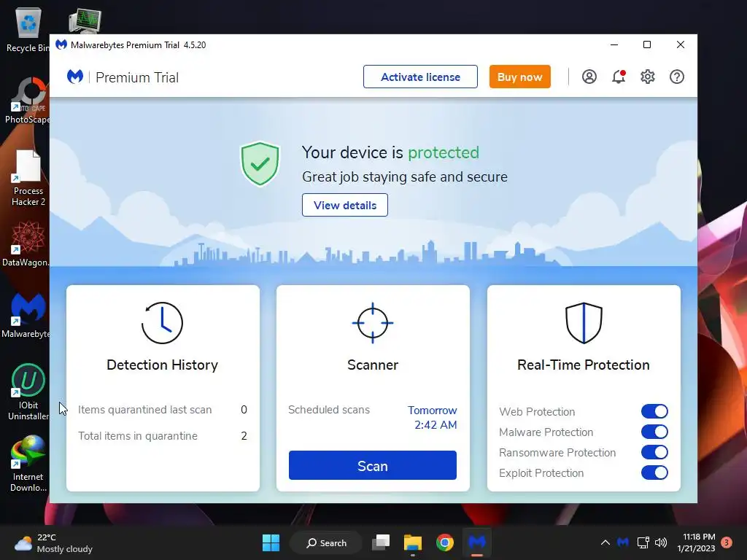Click the 'Your device is protected' heading

pyautogui.click(x=390, y=152)
